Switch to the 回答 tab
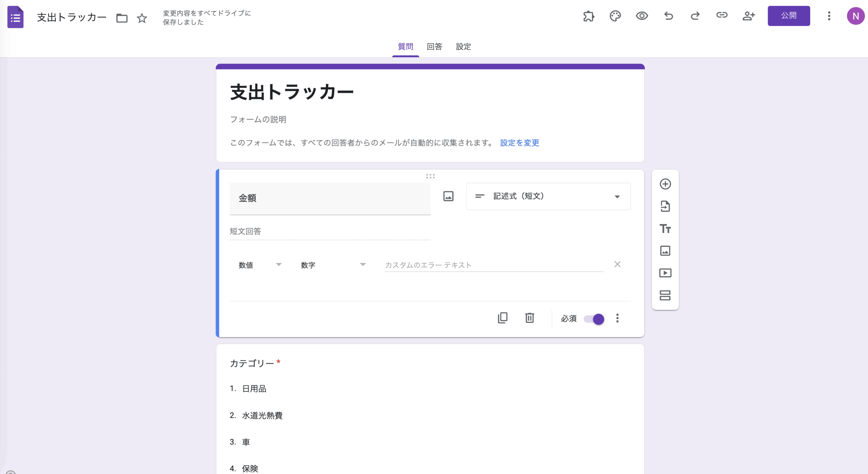The height and width of the screenshot is (474, 868). (434, 46)
